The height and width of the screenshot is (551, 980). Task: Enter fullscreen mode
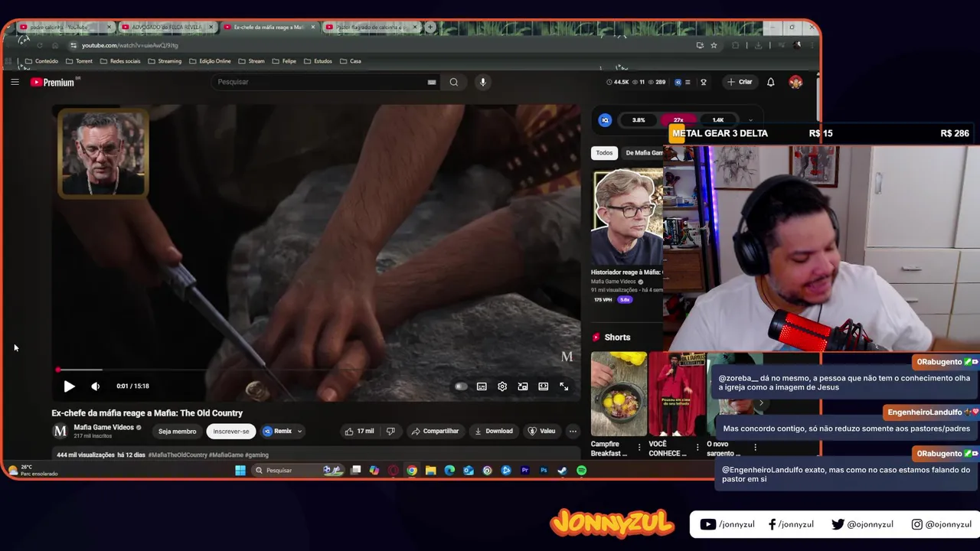pos(564,386)
